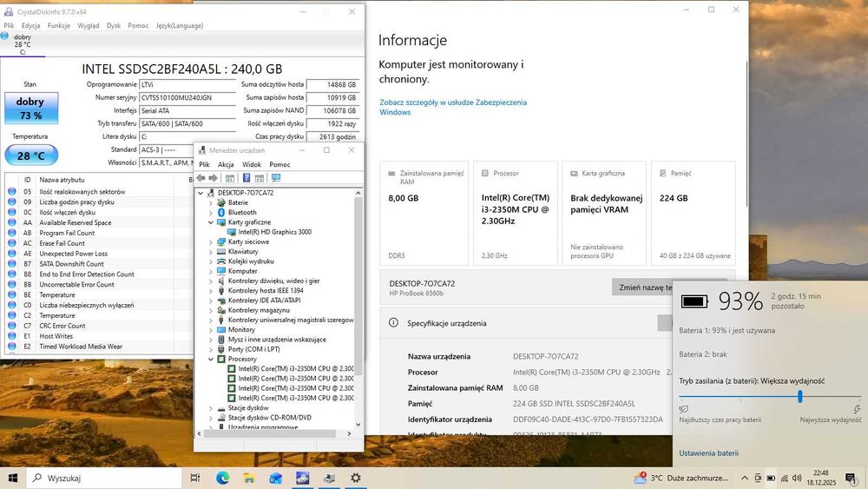Open the Akcja menu in Device Manager
Viewport: 868px width, 489px height.
coord(226,164)
